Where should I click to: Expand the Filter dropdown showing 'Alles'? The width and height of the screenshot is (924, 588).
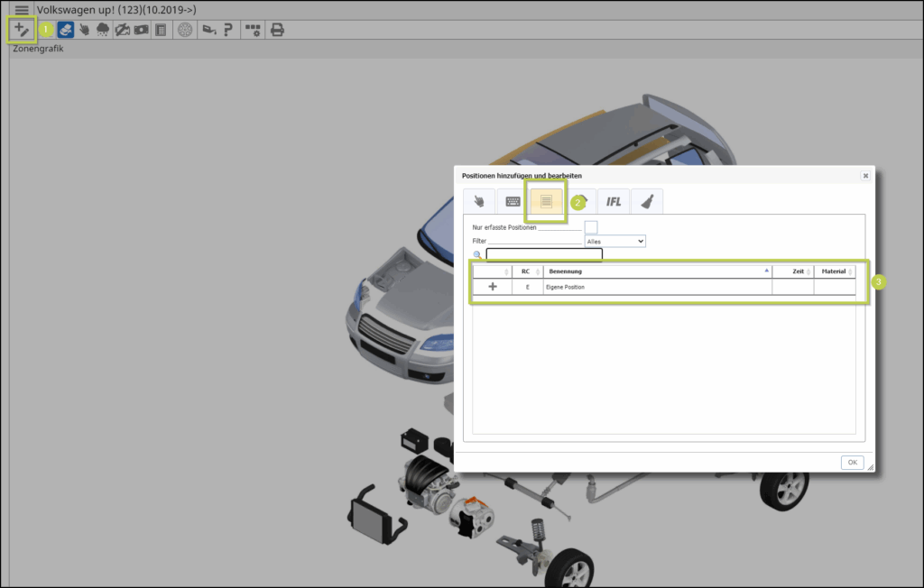click(615, 242)
